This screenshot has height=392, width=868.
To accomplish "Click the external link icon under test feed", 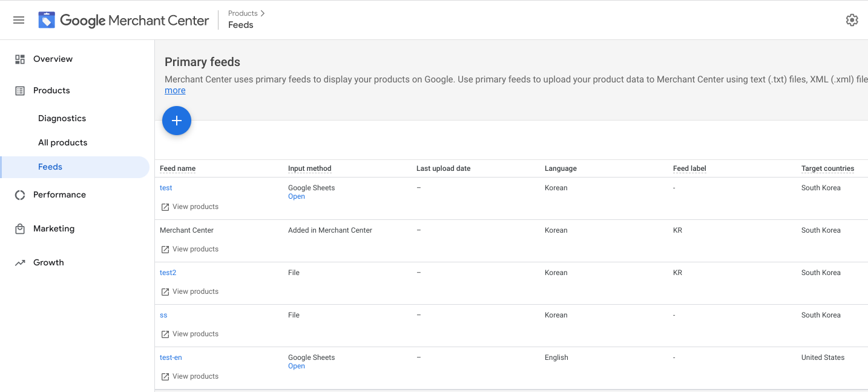I will (165, 207).
